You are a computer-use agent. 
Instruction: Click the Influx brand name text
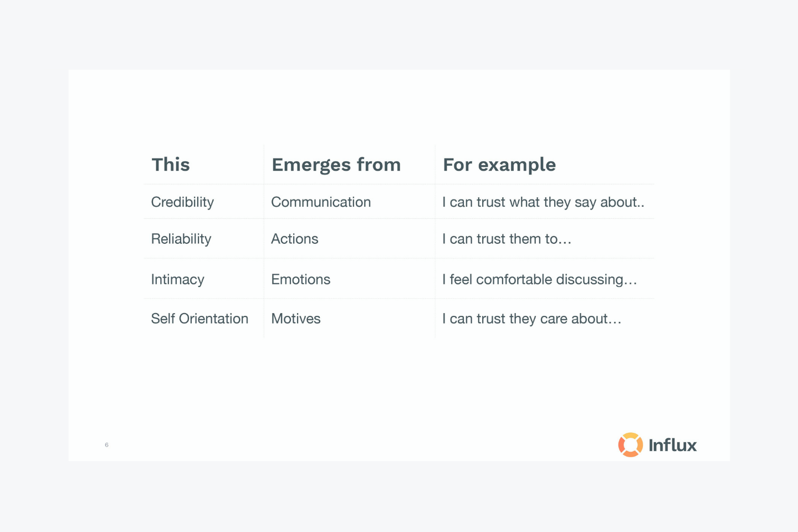[673, 445]
